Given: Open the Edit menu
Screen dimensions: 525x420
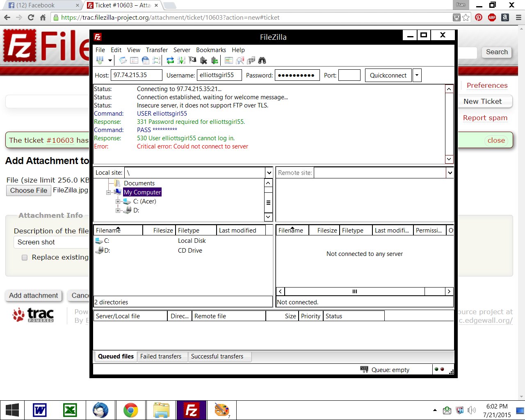Looking at the screenshot, I should (x=116, y=50).
